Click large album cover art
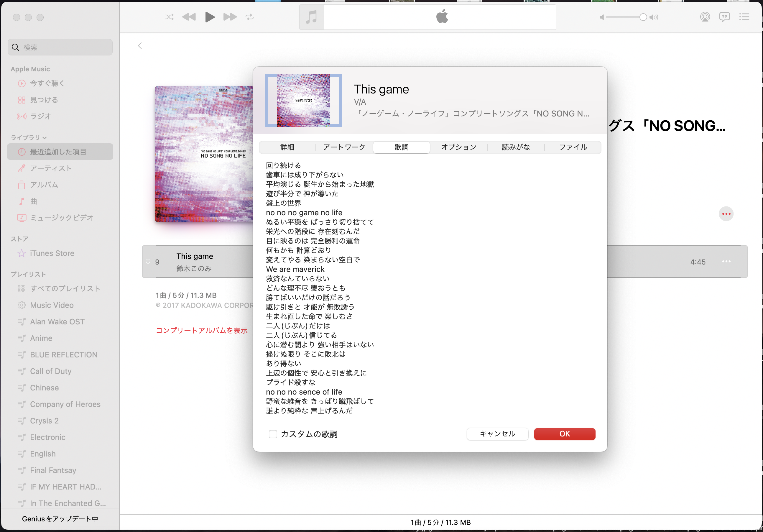 (x=204, y=154)
